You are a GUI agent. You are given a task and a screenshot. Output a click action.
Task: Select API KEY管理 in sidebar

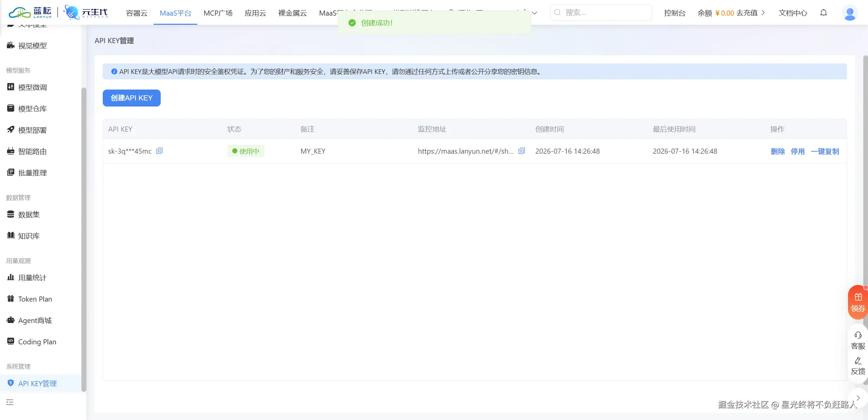[x=41, y=383]
